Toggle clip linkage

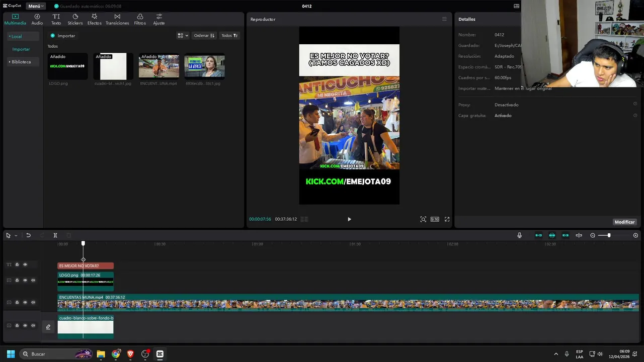(566, 235)
